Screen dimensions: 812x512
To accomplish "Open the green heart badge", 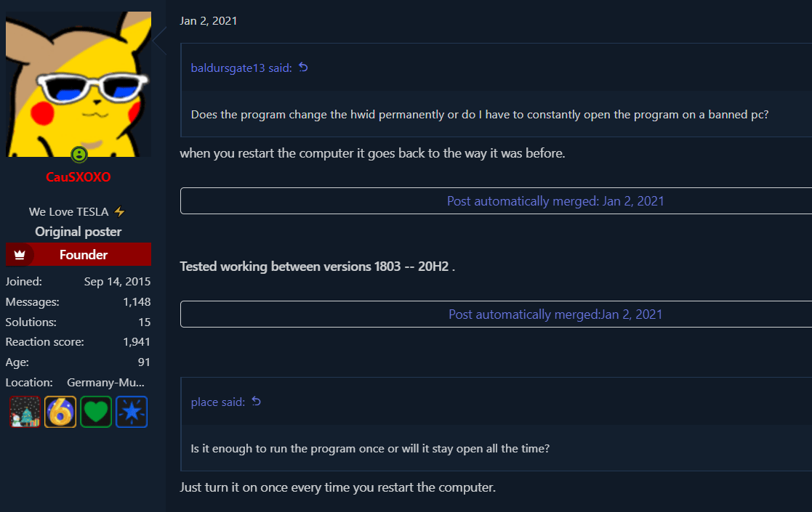I will (96, 412).
